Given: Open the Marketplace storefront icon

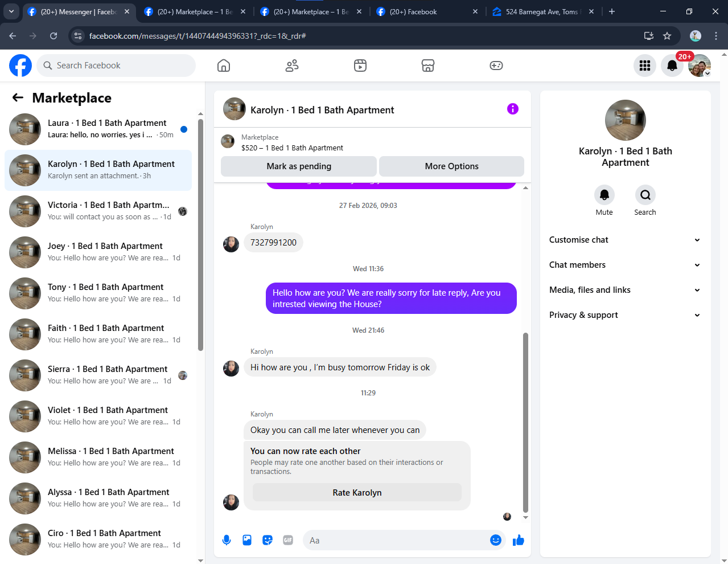Looking at the screenshot, I should pyautogui.click(x=428, y=66).
